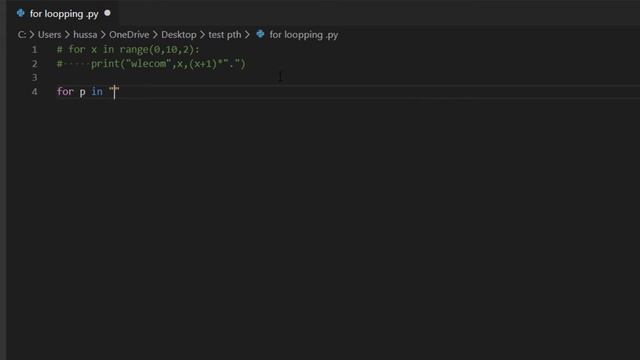
Task: Click the 'in' keyword on line 4
Action: pyautogui.click(x=97, y=91)
